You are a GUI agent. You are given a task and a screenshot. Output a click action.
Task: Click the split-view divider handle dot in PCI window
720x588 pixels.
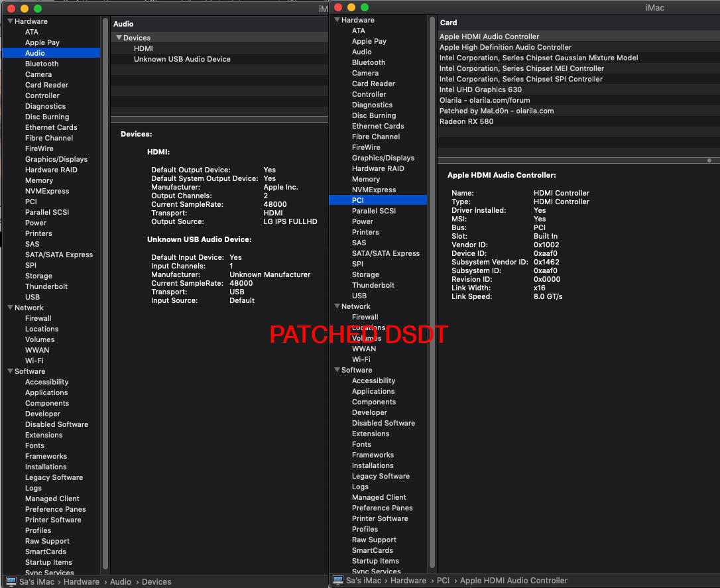coord(709,160)
